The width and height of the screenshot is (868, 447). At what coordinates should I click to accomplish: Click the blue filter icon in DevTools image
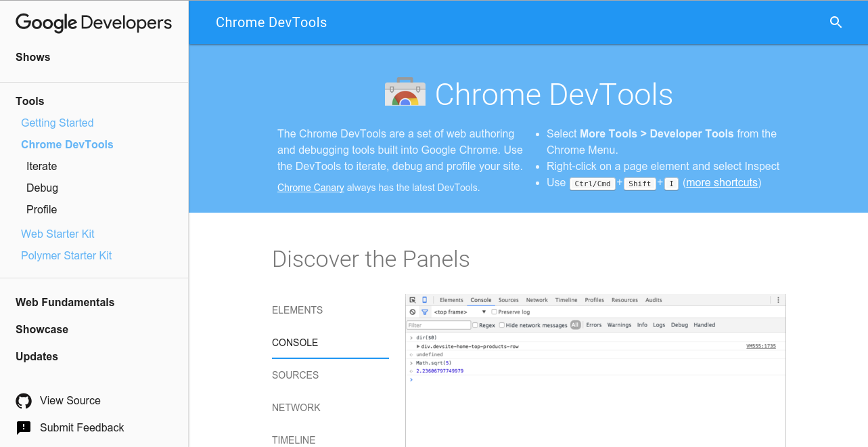(x=425, y=312)
